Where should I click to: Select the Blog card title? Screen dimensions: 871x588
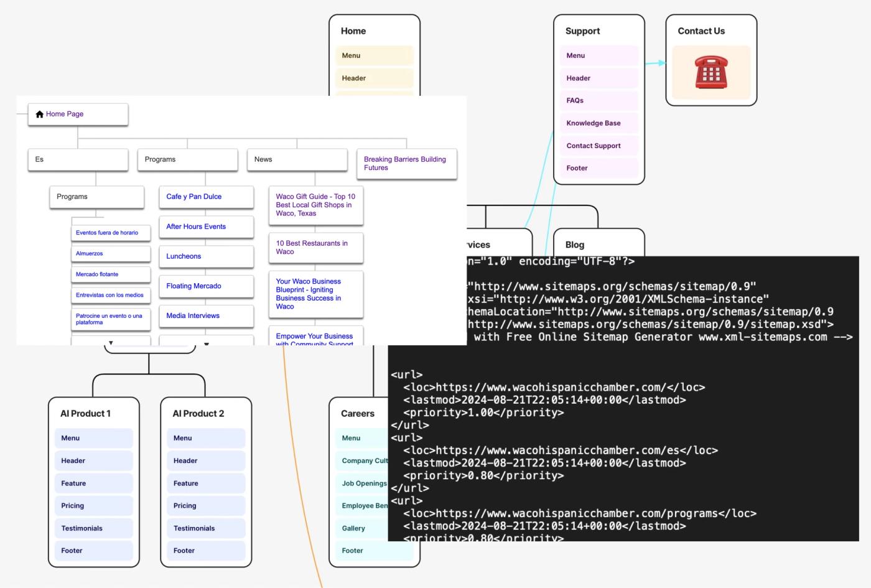pyautogui.click(x=575, y=245)
